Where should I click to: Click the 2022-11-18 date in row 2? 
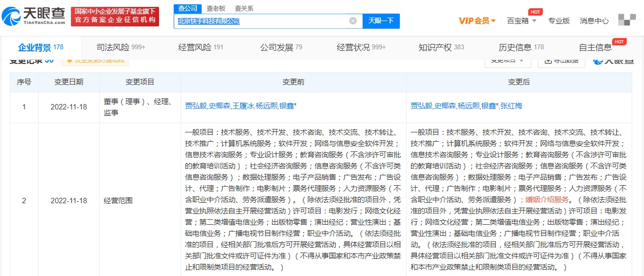[x=69, y=201]
